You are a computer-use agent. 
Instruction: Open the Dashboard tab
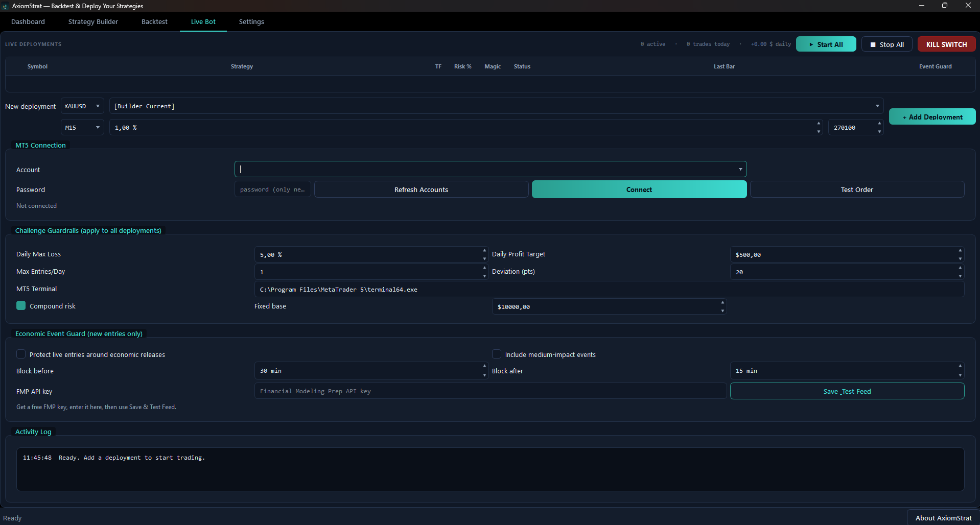coord(28,21)
